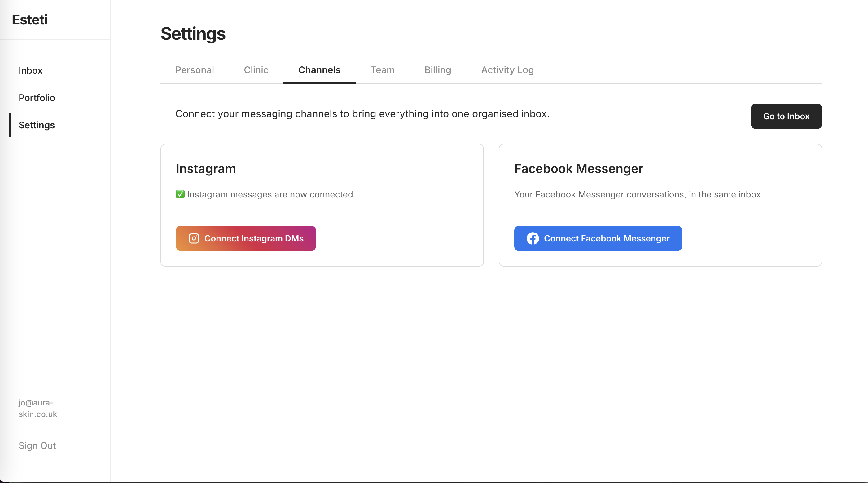Click the Esteti logo
The image size is (868, 483).
[30, 20]
